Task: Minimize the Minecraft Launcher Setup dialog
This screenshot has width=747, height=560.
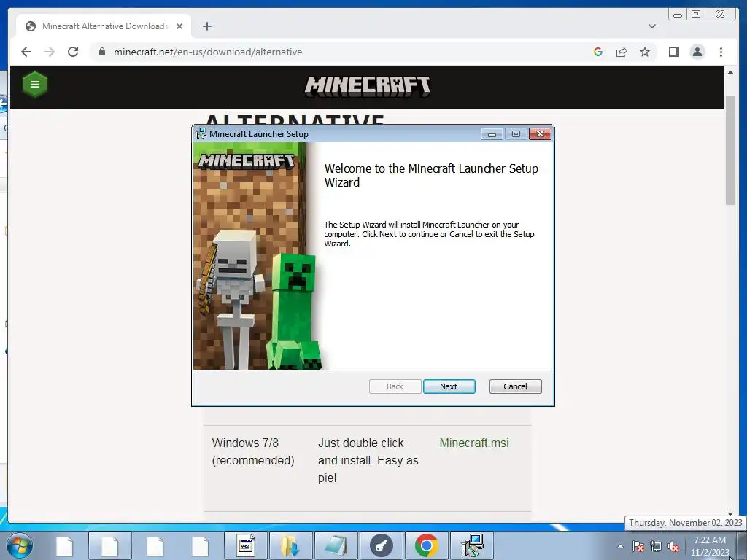Action: tap(492, 134)
